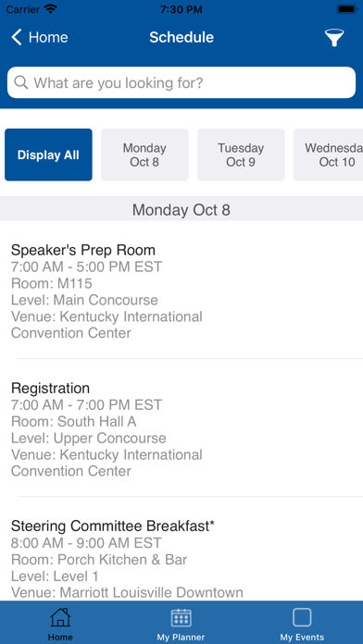Open My Events square icon
The height and width of the screenshot is (644, 363).
point(302,617)
